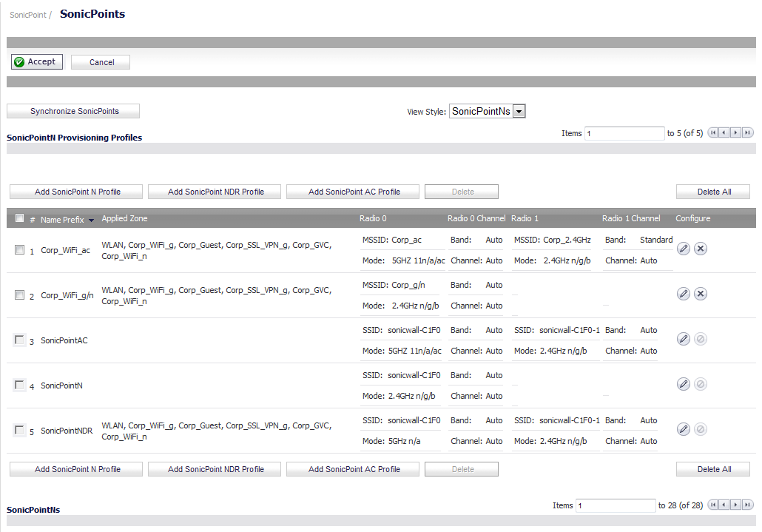
Task: Select the SonicPointAC name text
Action: tap(64, 340)
